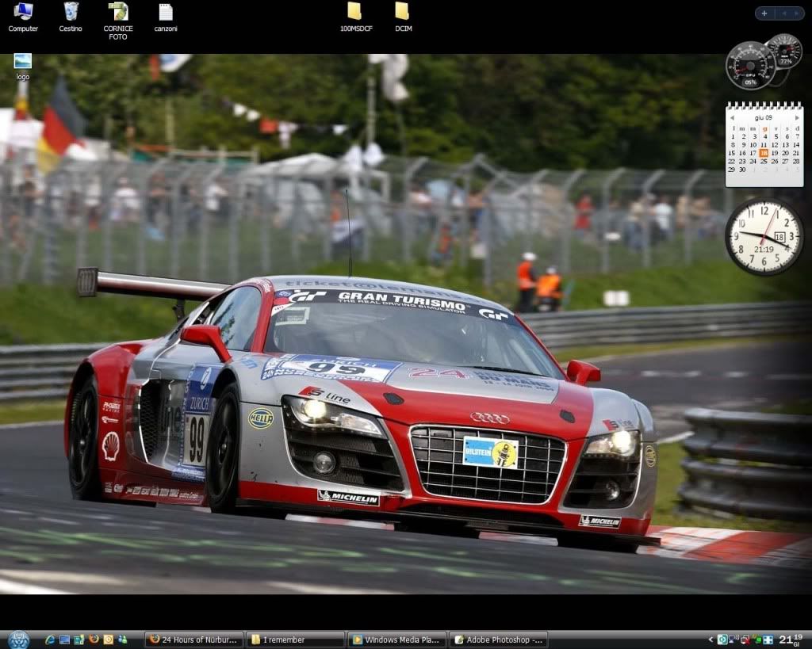This screenshot has width=812, height=649.
Task: Go to next month in calendar gadget
Action: (797, 118)
